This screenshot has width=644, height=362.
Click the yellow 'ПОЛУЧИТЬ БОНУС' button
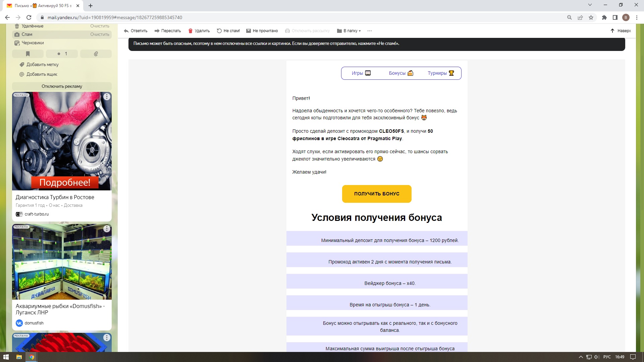(376, 194)
